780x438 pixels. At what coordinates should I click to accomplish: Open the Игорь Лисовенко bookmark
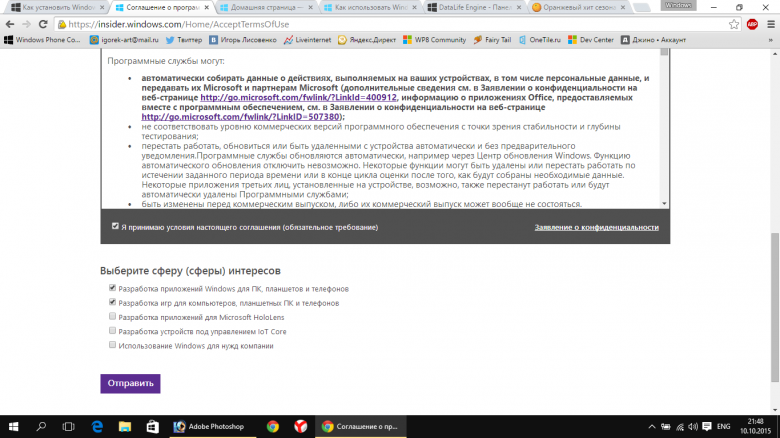[x=243, y=40]
